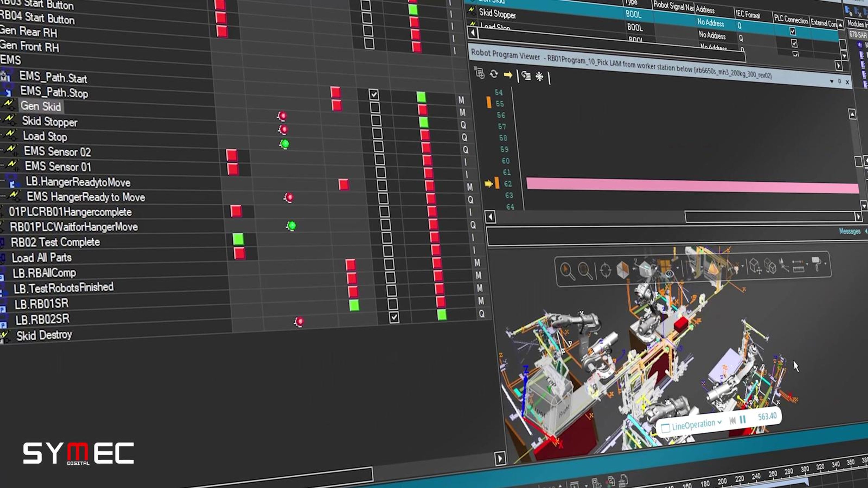Click the double cube relocate icon

pos(770,266)
